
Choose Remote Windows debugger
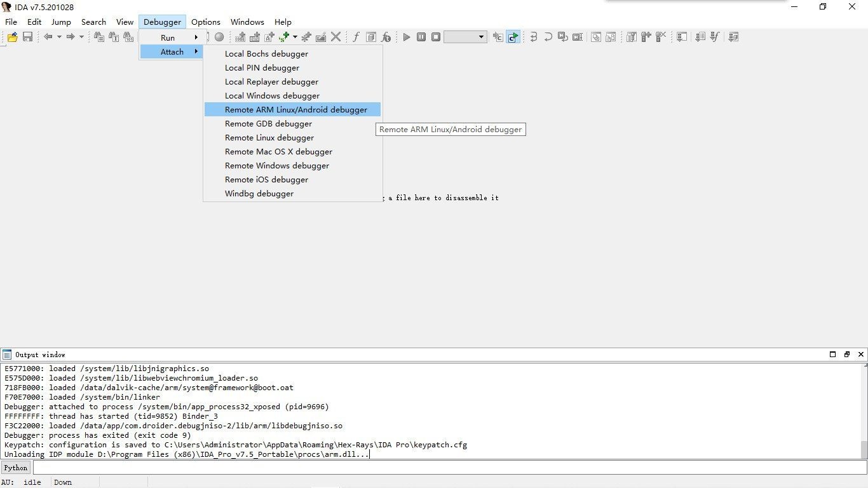pyautogui.click(x=292, y=165)
